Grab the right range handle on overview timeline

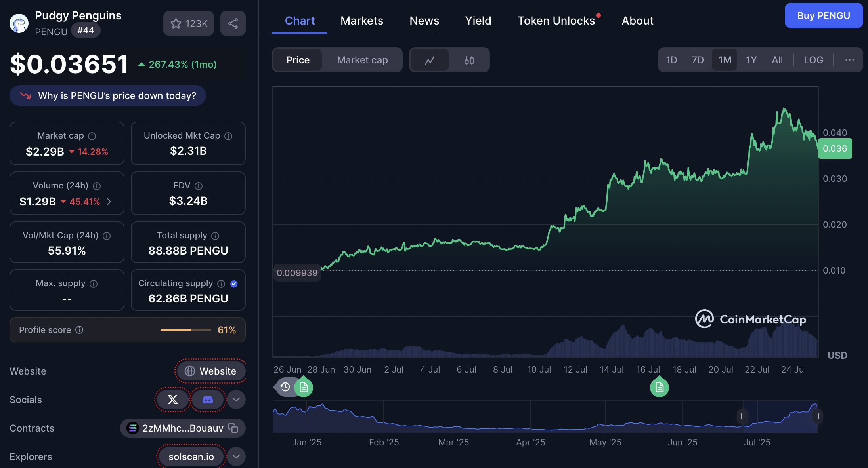tap(817, 416)
